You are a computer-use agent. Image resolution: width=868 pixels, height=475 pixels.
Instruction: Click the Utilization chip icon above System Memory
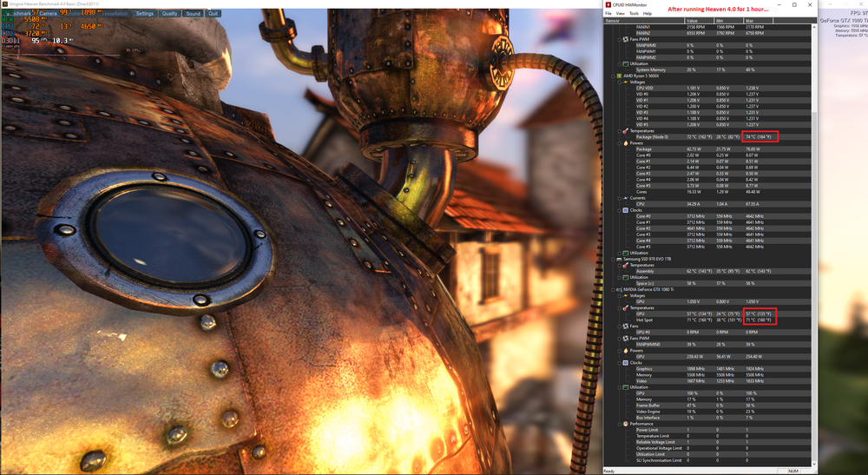pos(626,63)
